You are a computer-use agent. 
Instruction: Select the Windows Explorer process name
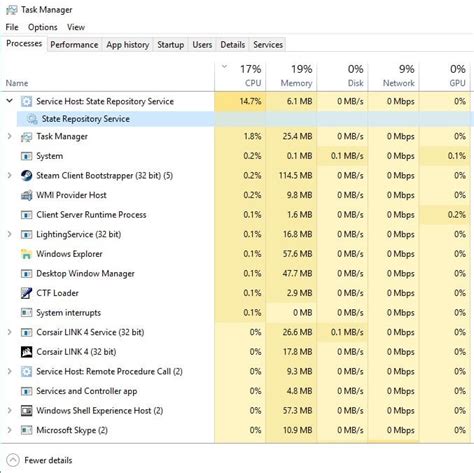pos(69,254)
